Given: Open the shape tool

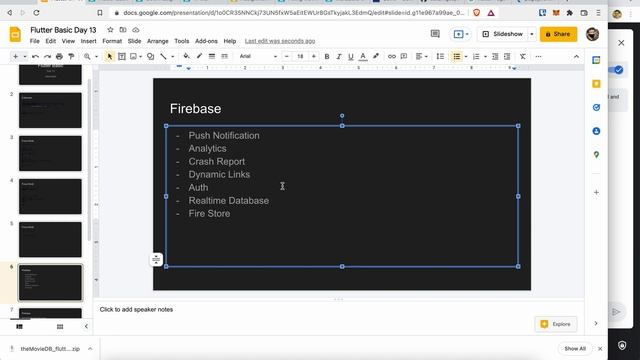Looking at the screenshot, I should (151, 56).
